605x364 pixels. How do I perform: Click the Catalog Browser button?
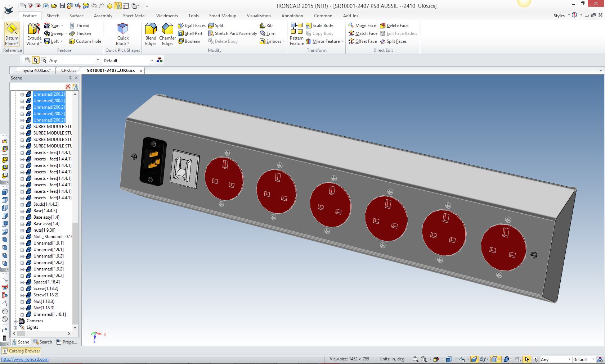tap(22, 351)
